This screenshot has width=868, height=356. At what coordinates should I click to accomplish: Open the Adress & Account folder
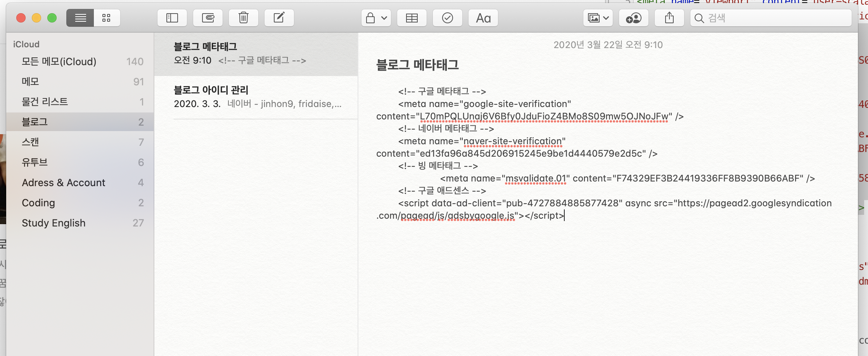click(x=80, y=183)
